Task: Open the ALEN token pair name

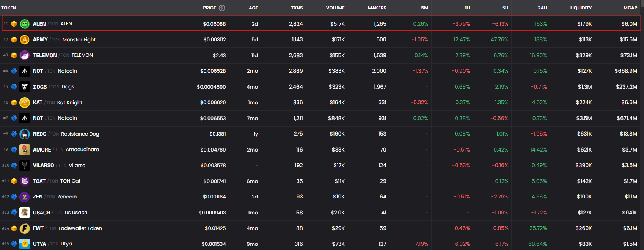Action: click(52, 24)
